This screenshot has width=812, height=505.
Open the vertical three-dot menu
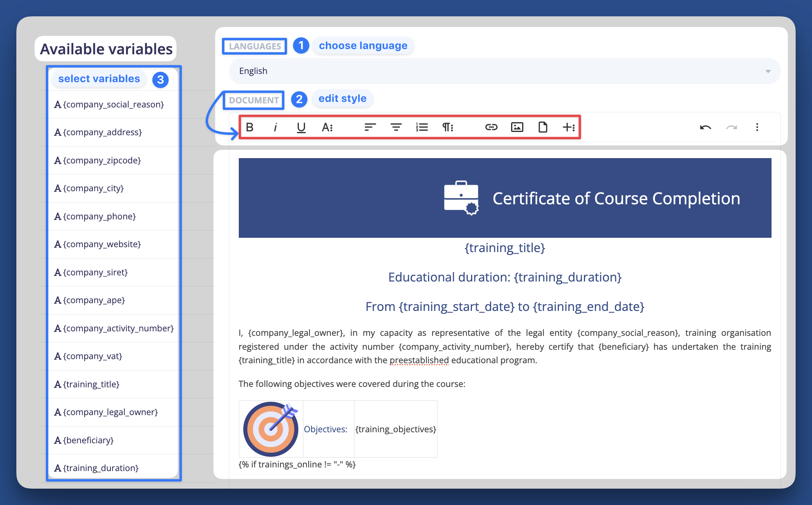(757, 127)
